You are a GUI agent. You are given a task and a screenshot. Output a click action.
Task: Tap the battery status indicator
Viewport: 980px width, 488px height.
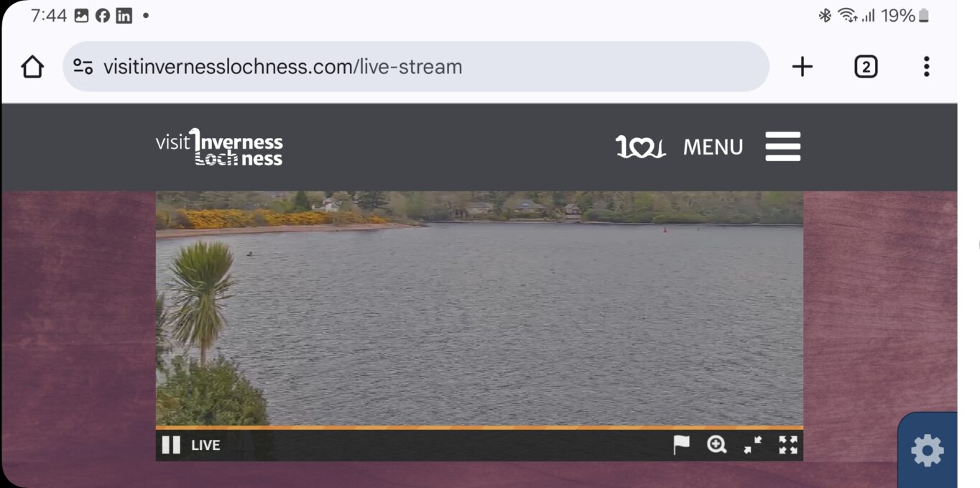click(x=924, y=15)
